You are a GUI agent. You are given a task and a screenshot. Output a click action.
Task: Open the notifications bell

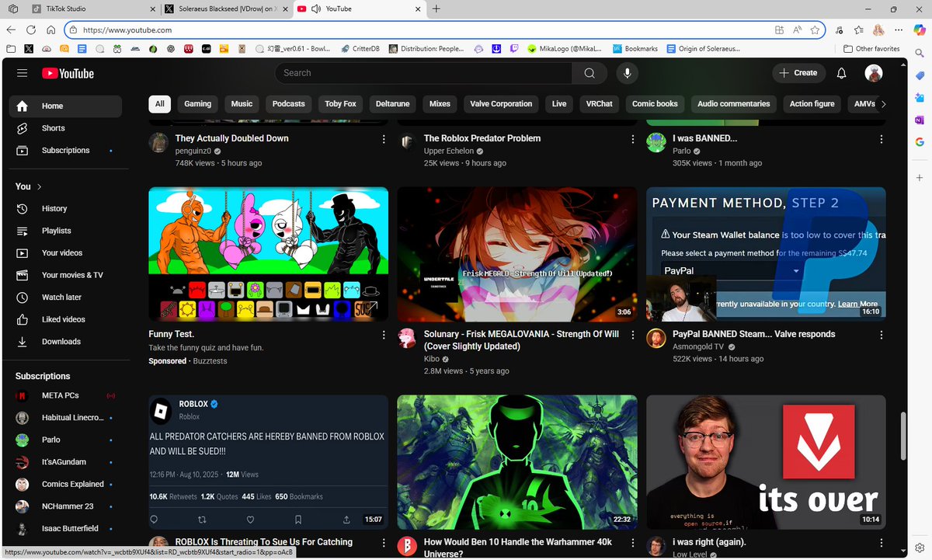pos(841,73)
